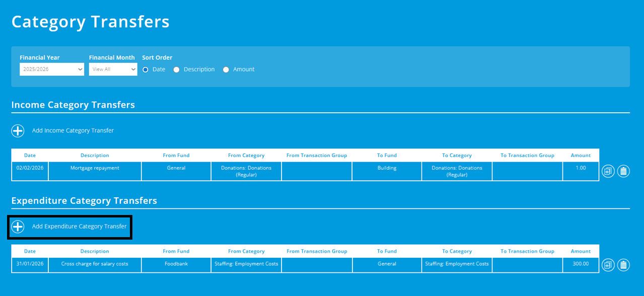Select the Date sort order
Screen dimensions: 644x296
point(145,69)
